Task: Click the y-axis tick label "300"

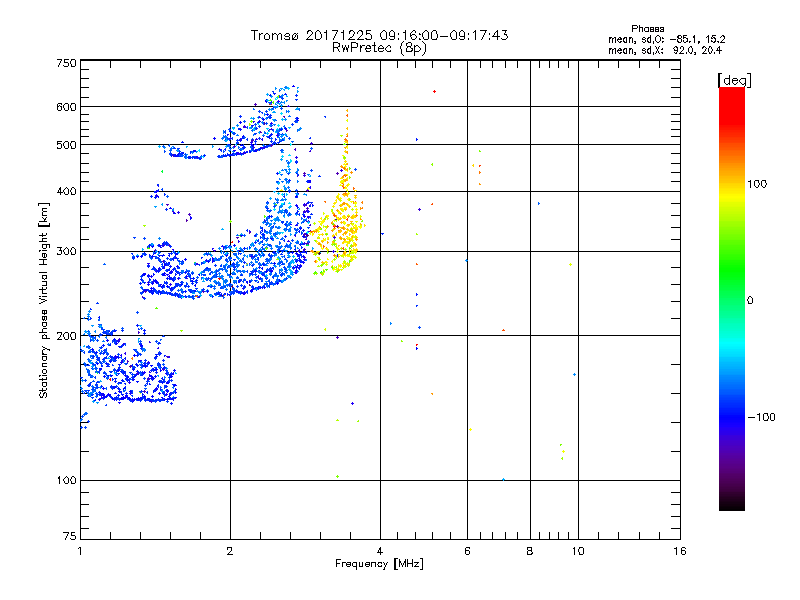Action: pyautogui.click(x=66, y=251)
